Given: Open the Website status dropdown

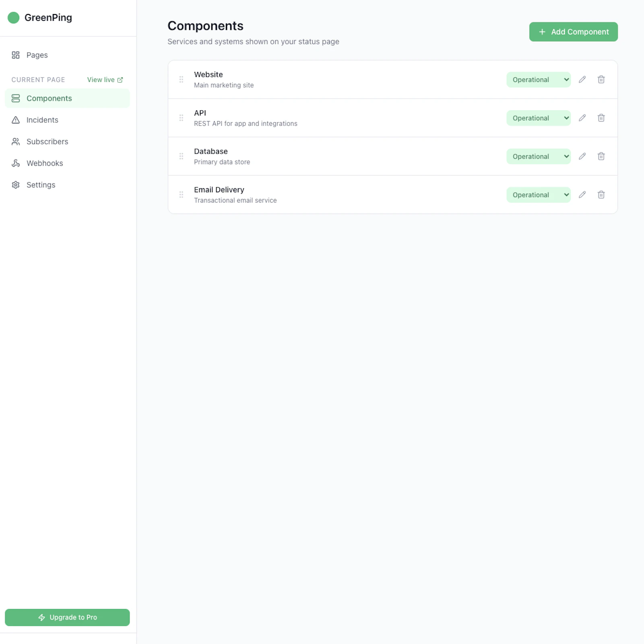Looking at the screenshot, I should 538,80.
